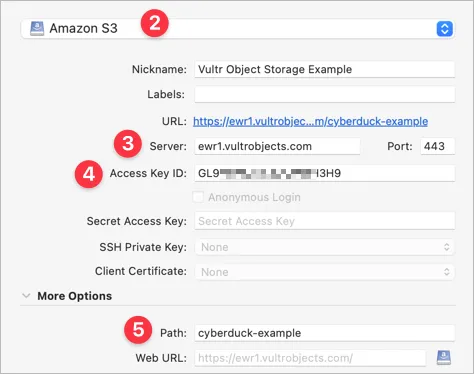474x374 pixels.
Task: Click into the Labels field
Action: coord(324,94)
